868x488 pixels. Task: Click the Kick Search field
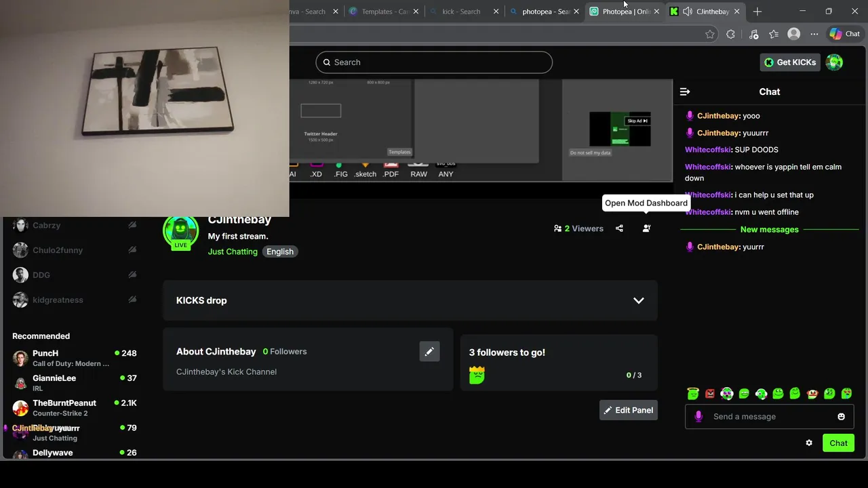pyautogui.click(x=434, y=62)
